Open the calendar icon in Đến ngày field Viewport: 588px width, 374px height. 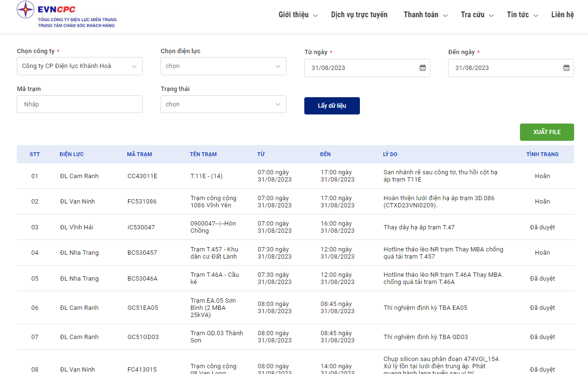(566, 68)
